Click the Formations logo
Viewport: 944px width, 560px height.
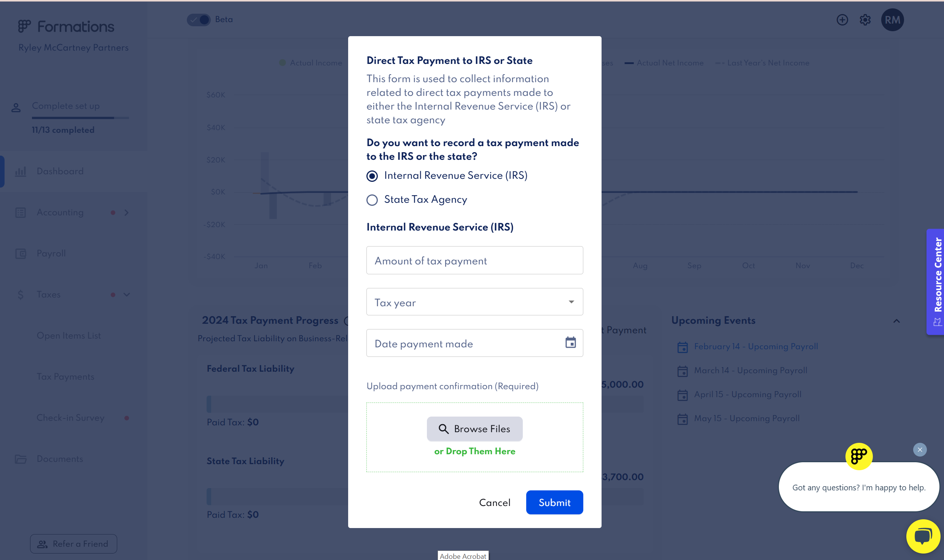tap(66, 26)
